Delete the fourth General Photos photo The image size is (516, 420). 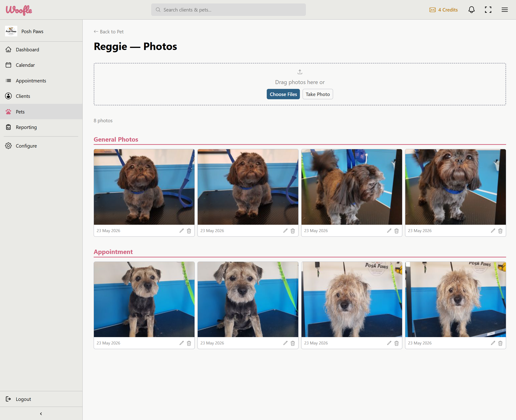pyautogui.click(x=500, y=231)
